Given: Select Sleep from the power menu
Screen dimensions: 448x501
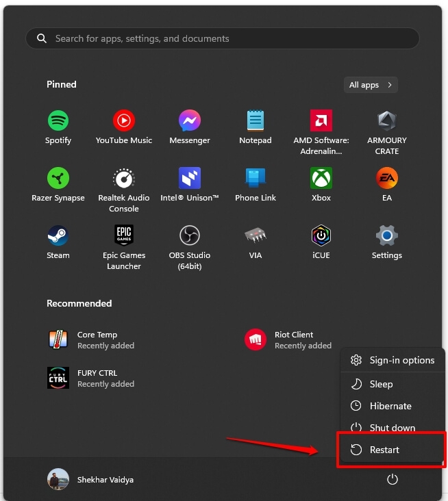Looking at the screenshot, I should (x=393, y=384).
